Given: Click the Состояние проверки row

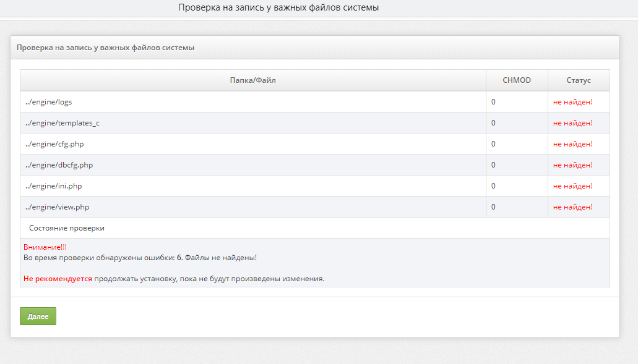Looking at the screenshot, I should (x=67, y=228).
